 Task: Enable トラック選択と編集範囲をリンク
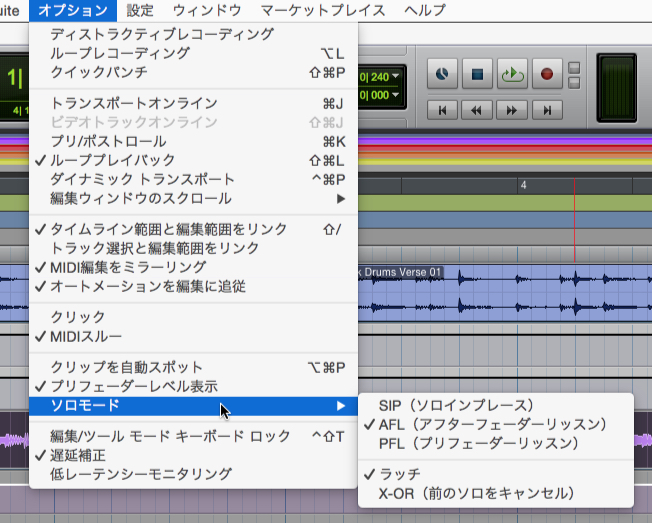193,248
